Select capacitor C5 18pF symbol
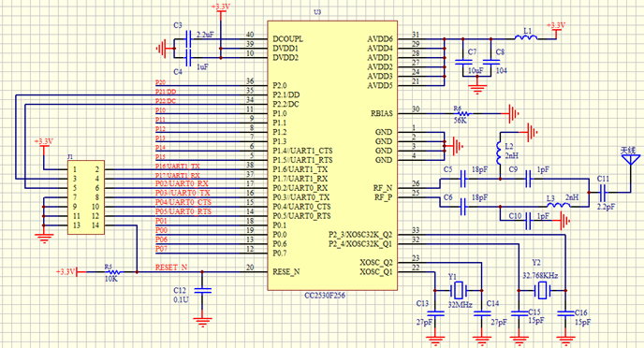Screen dimensions: 644x348 [463, 179]
